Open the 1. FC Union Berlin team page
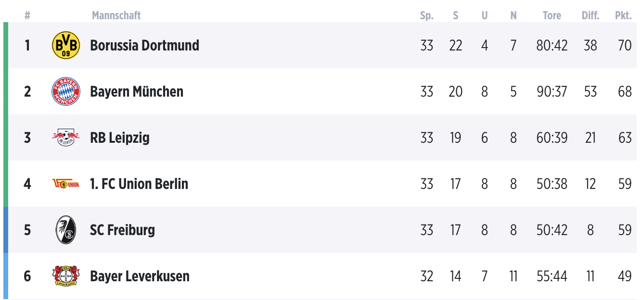This screenshot has width=644, height=300. click(139, 184)
